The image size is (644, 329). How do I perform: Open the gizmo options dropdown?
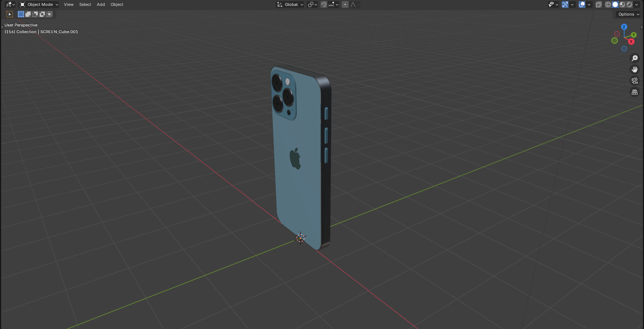coord(572,4)
